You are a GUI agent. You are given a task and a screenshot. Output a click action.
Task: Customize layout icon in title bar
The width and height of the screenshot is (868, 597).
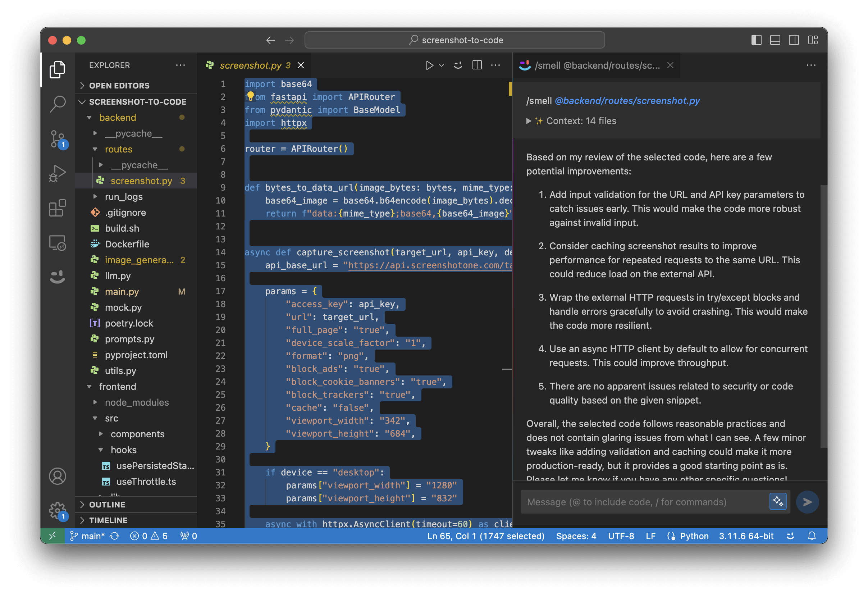click(813, 40)
